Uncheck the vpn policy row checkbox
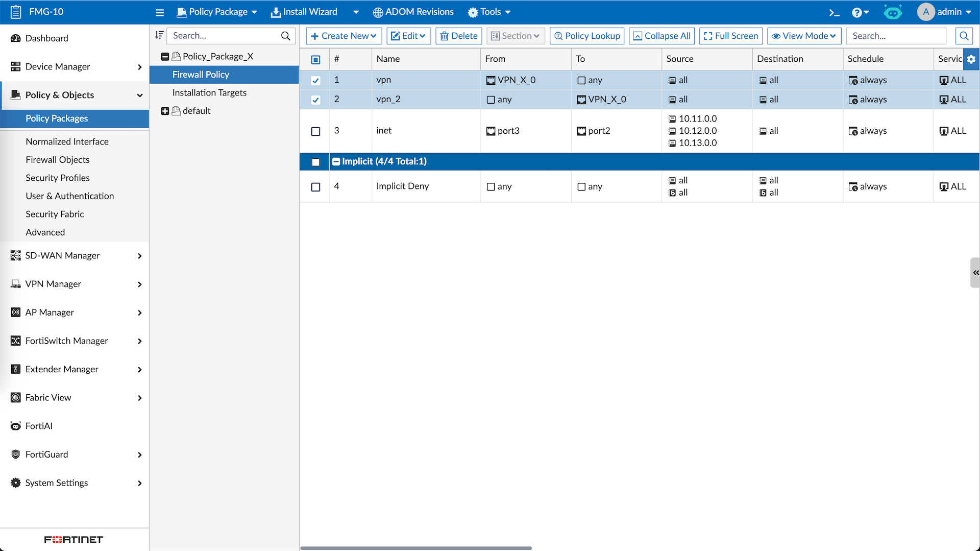 (x=315, y=80)
